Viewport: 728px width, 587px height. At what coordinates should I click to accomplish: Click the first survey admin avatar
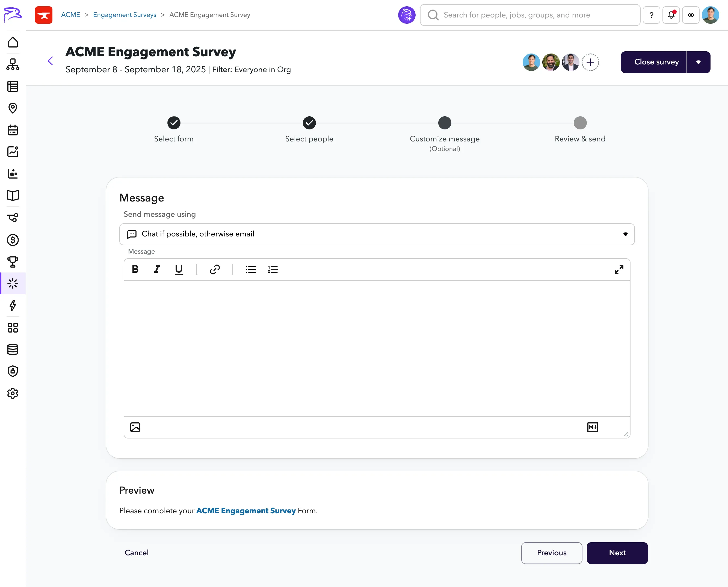[531, 62]
